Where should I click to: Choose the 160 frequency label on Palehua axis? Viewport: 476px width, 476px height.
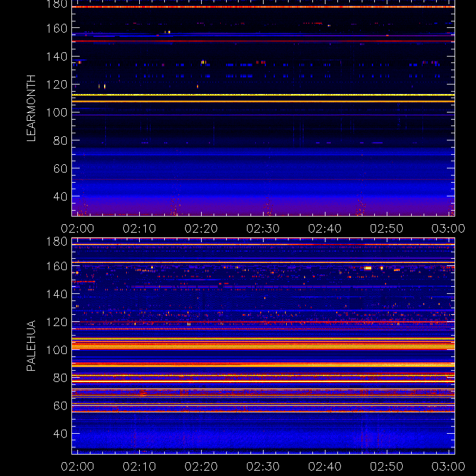(57, 266)
